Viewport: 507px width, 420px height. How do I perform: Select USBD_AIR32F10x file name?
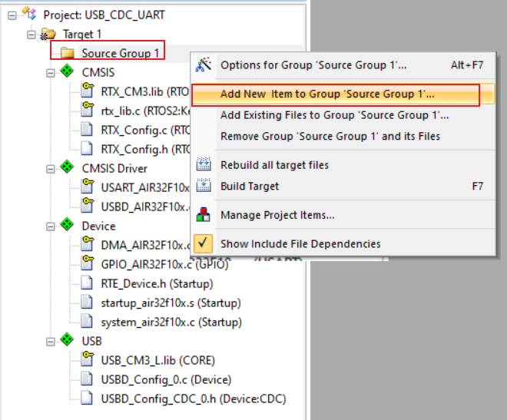tap(145, 207)
